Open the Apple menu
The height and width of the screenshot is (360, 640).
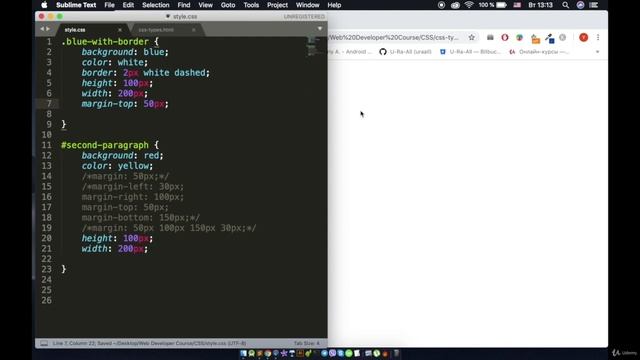point(44,5)
